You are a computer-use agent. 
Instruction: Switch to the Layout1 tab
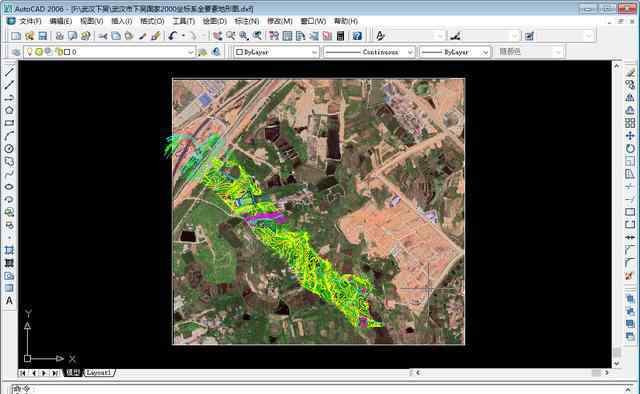click(x=99, y=373)
